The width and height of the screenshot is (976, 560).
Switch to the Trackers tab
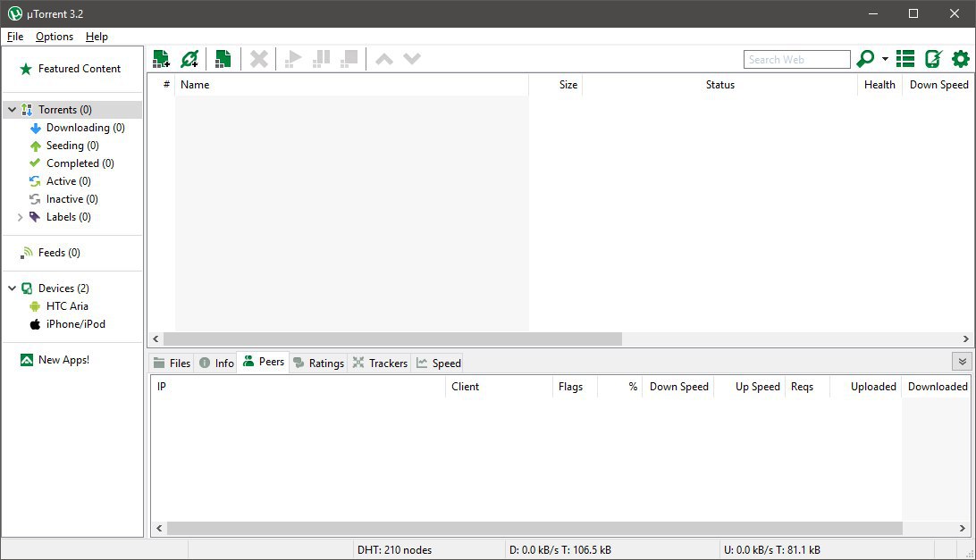coord(380,363)
